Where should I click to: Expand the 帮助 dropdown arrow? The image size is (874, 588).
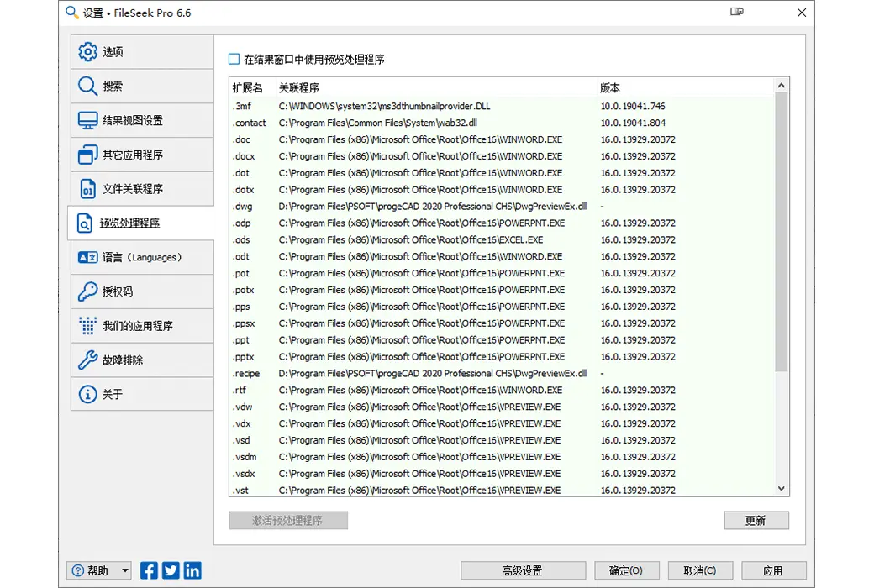pos(125,570)
